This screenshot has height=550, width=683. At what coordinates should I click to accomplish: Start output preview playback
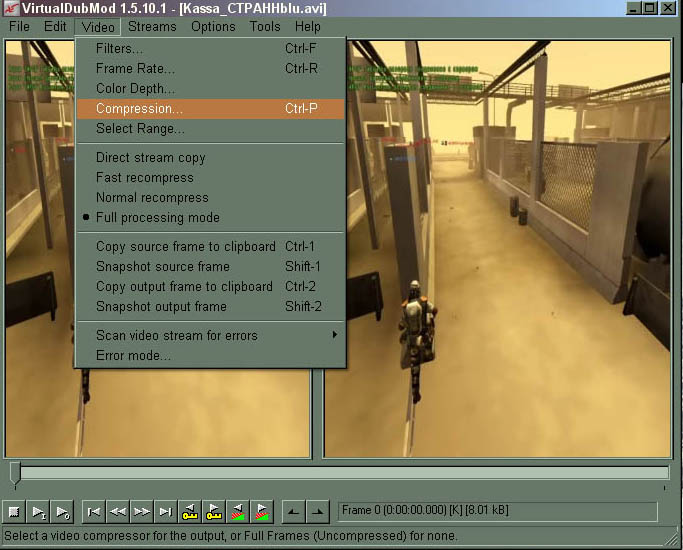point(62,511)
